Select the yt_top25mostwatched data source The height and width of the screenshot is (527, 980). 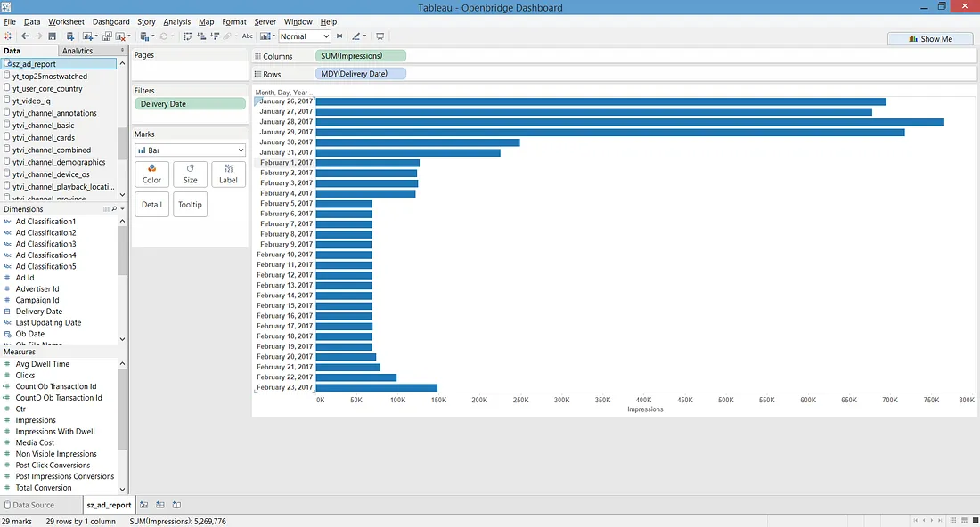50,77
